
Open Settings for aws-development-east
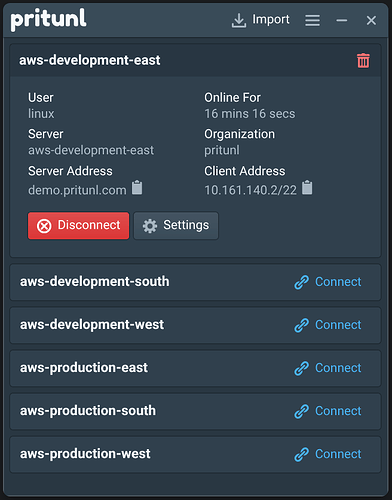tap(176, 226)
